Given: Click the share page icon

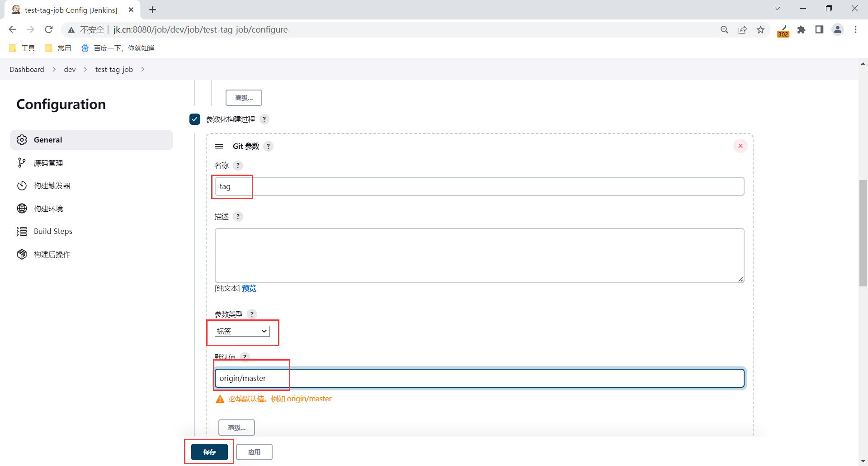Looking at the screenshot, I should coord(742,29).
